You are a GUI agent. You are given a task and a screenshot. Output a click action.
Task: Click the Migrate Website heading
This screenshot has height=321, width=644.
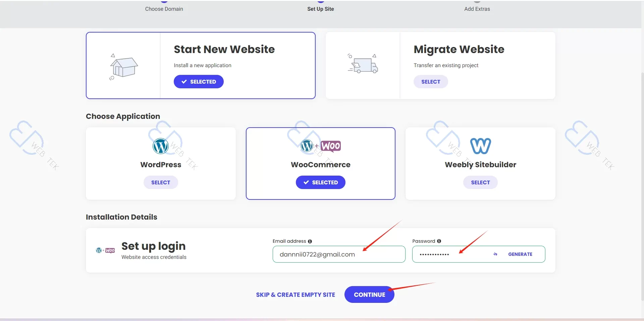[459, 49]
